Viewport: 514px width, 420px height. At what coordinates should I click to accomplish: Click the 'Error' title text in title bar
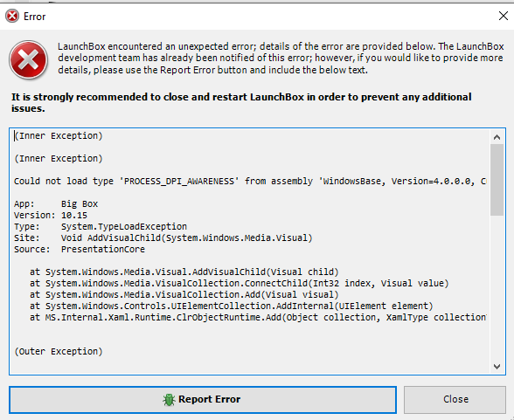point(34,17)
